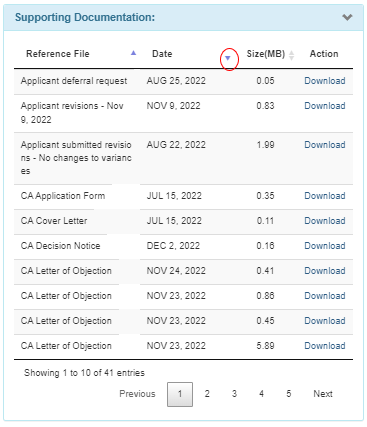Sort by Reference File ascending arrow
This screenshot has height=427, width=367.
pos(134,53)
